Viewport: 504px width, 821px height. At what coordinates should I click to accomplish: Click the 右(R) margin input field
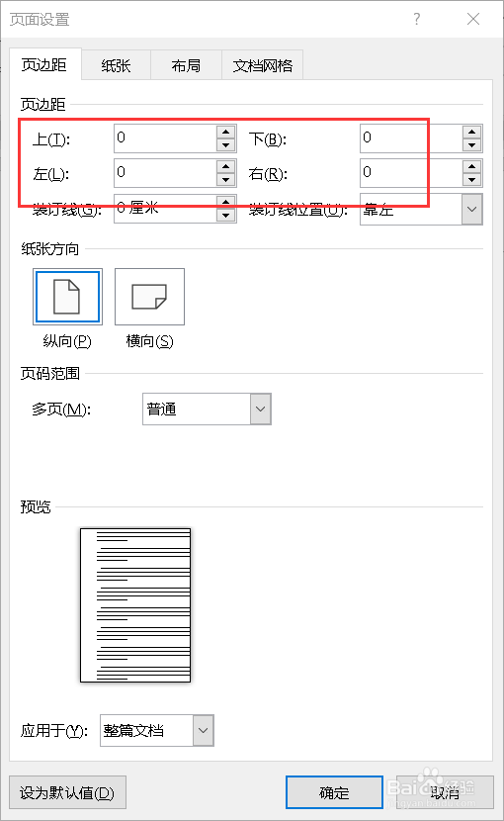coord(411,173)
